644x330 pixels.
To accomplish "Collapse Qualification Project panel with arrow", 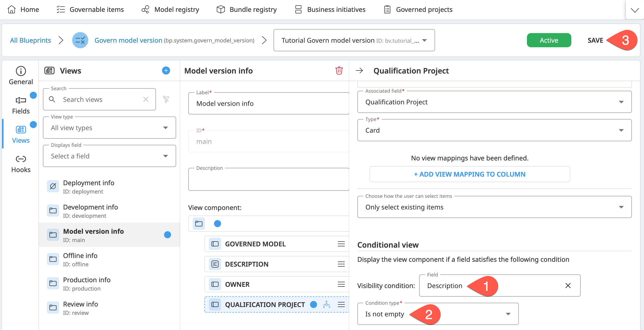I will coord(359,70).
